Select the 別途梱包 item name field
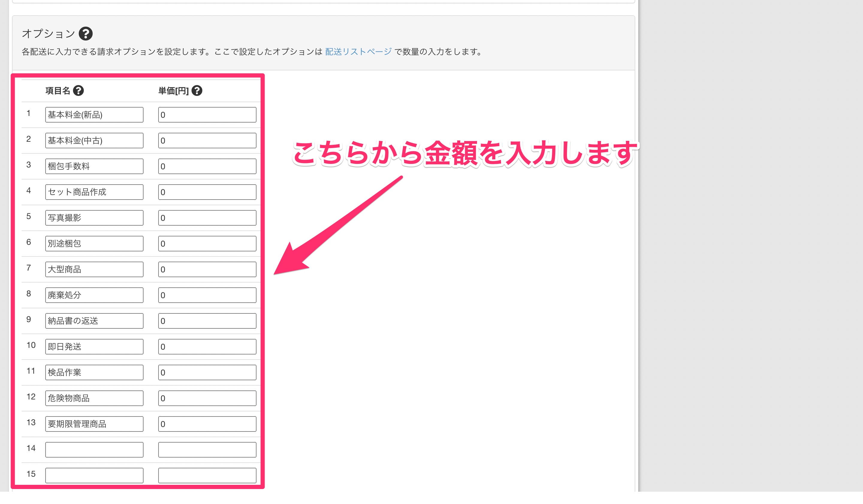 (94, 243)
